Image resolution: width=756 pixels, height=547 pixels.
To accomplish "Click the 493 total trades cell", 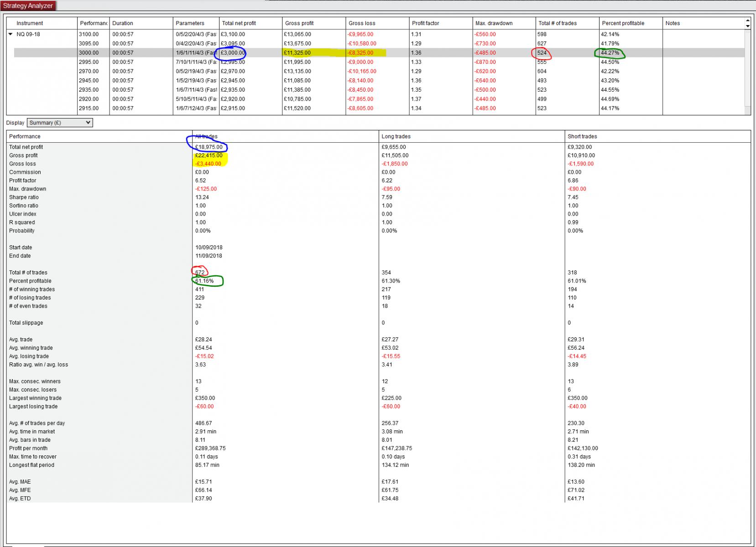I will [542, 81].
